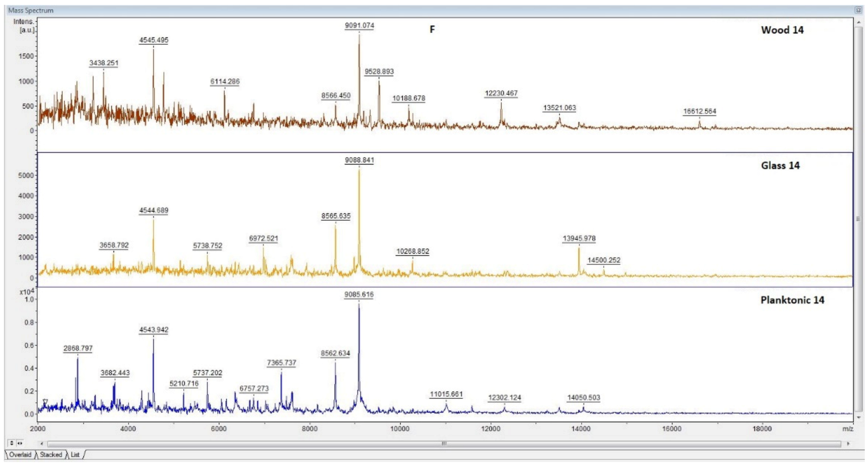Click the Mass Spectrum panel maximize icon
Image resolution: width=868 pixels, height=468 pixels.
pyautogui.click(x=858, y=10)
